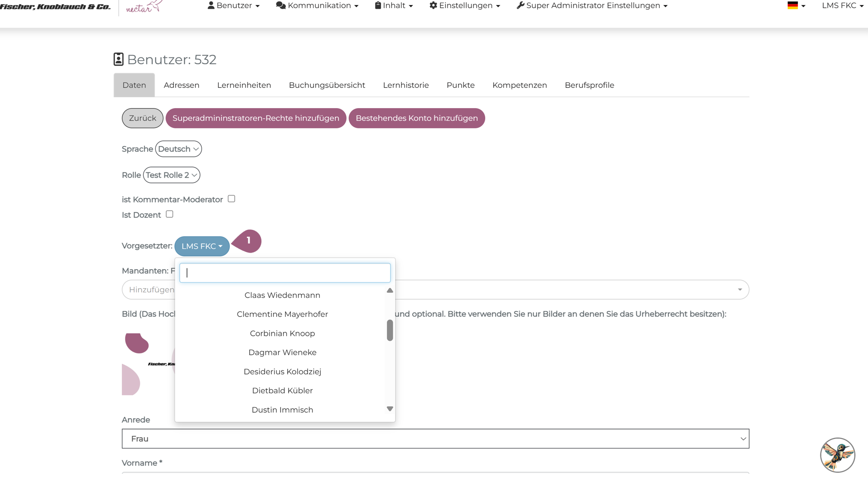This screenshot has height=477, width=868.
Task: Select Dagmar Wieneke from the list
Action: point(282,352)
